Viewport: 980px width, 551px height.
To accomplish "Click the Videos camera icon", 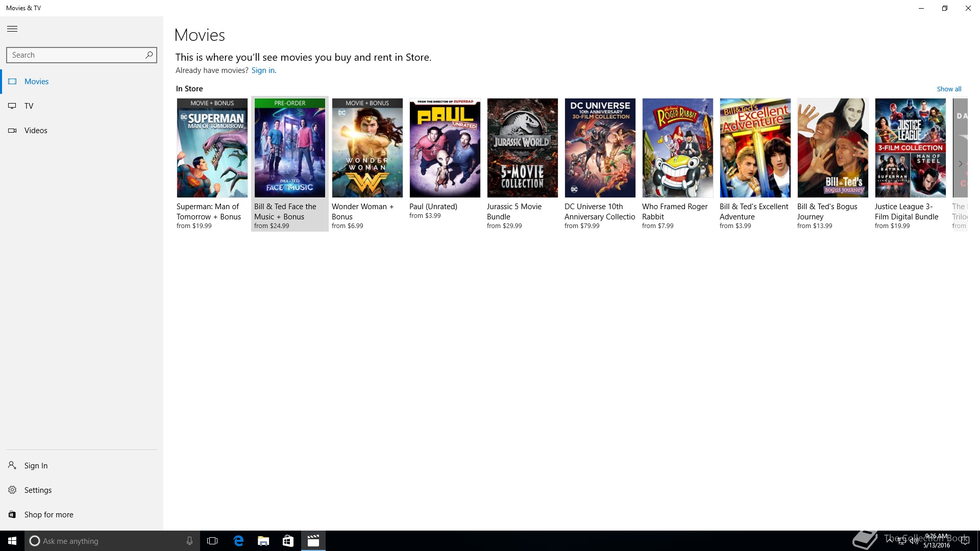I will pos(12,131).
